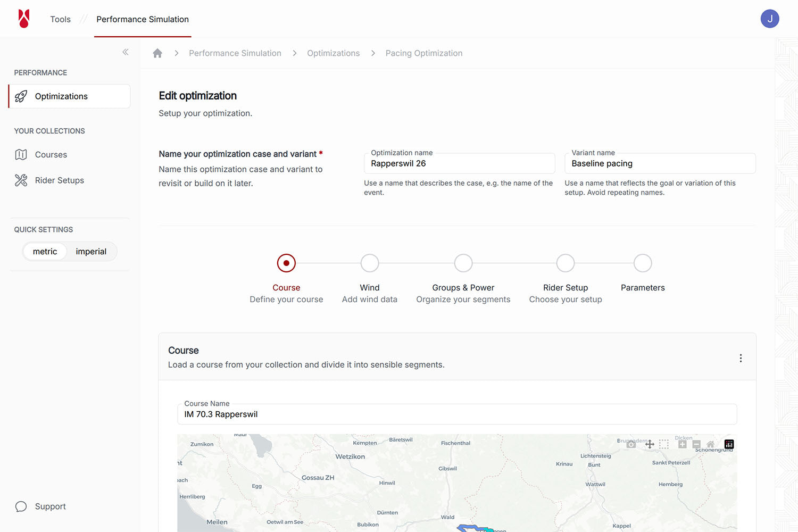Reset map view with home icon
Image resolution: width=798 pixels, height=532 pixels.
710,444
